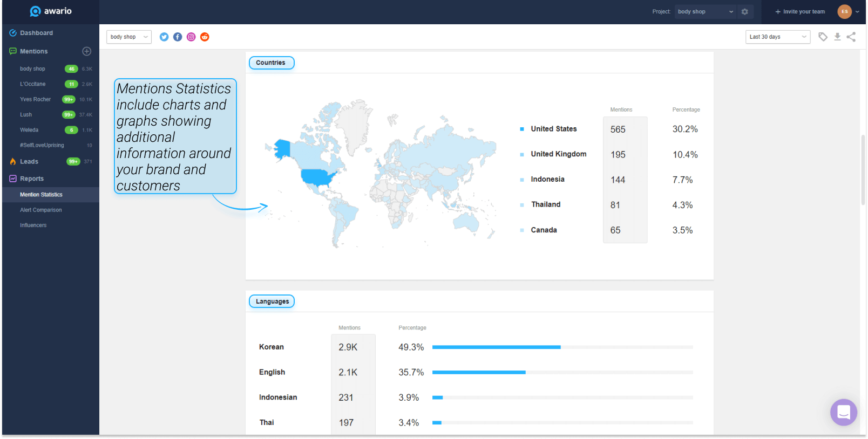Click the Korean language label
This screenshot has height=439, width=868.
[x=272, y=347]
